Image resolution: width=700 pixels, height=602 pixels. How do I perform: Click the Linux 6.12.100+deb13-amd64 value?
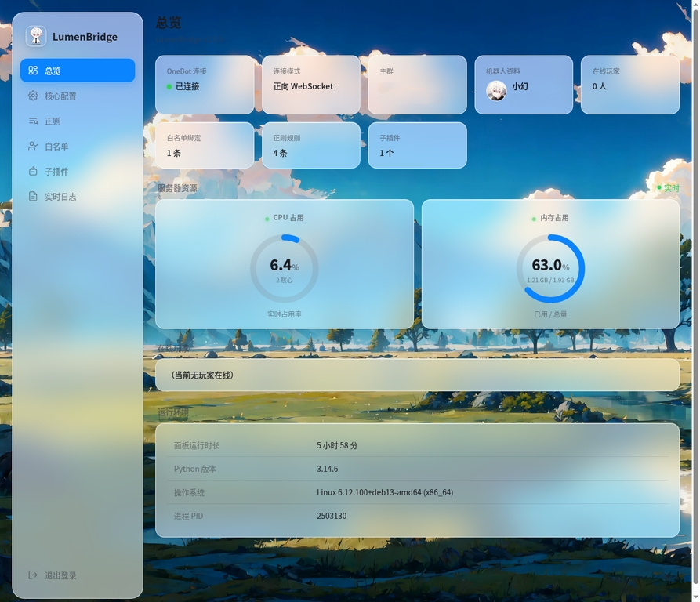(x=385, y=492)
